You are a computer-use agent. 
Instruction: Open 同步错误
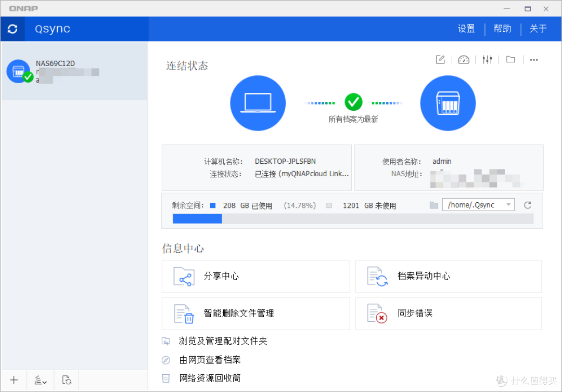[449, 313]
